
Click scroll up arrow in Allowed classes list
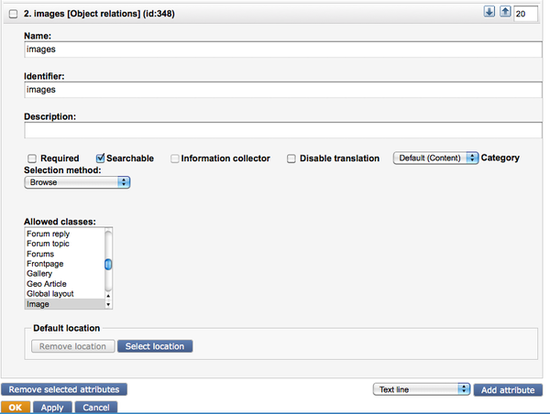coord(108,296)
